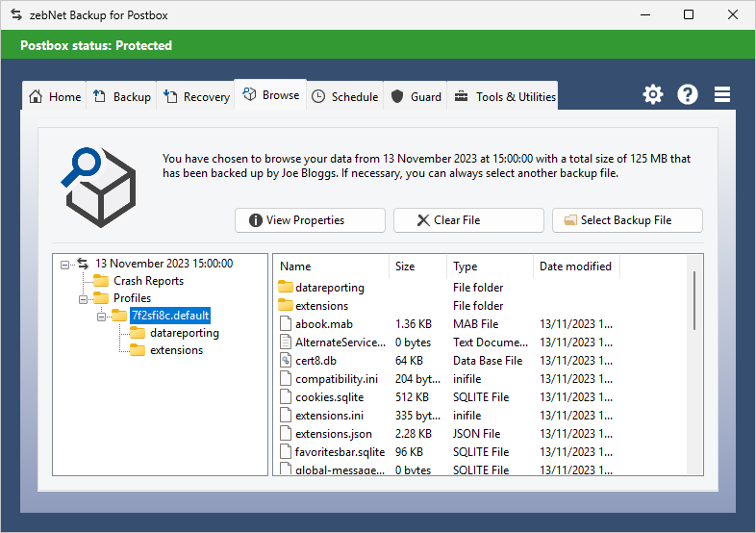The image size is (756, 533).
Task: Open the settings gear icon
Action: (653, 94)
